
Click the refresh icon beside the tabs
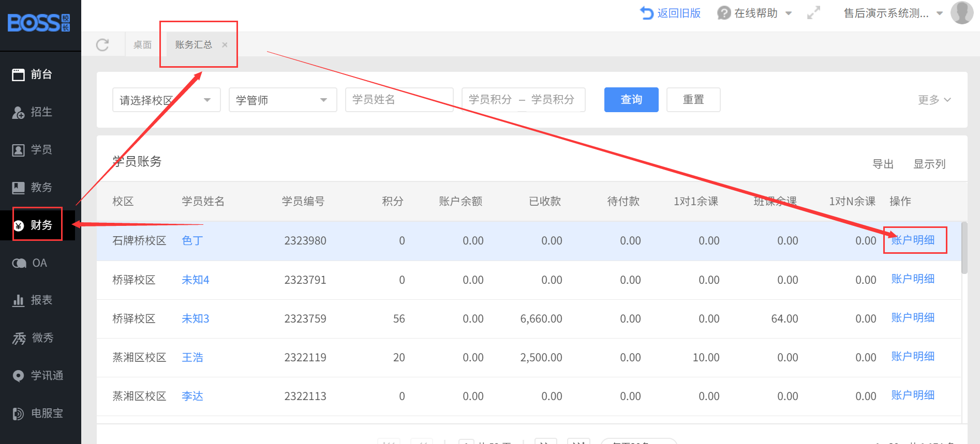pos(102,45)
